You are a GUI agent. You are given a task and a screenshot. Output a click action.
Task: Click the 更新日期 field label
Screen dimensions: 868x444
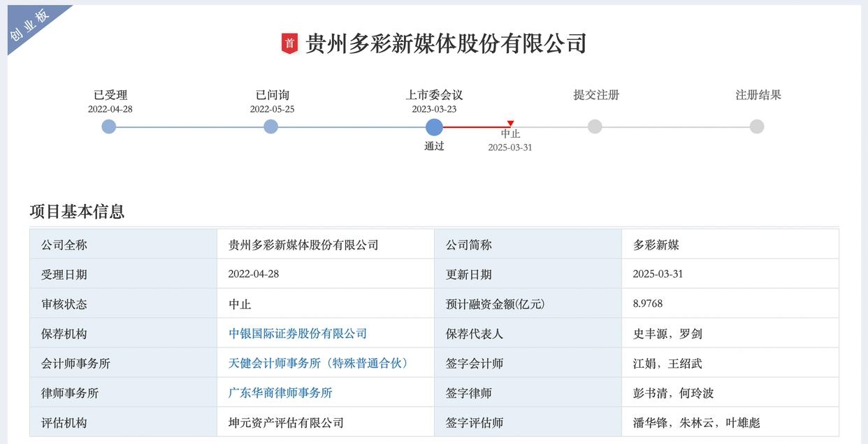click(x=469, y=275)
